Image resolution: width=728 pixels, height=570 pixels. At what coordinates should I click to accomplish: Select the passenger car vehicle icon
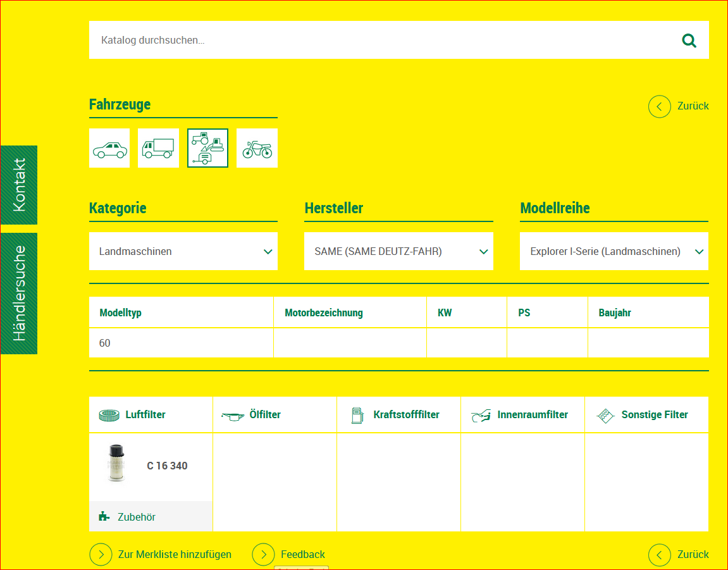[109, 149]
